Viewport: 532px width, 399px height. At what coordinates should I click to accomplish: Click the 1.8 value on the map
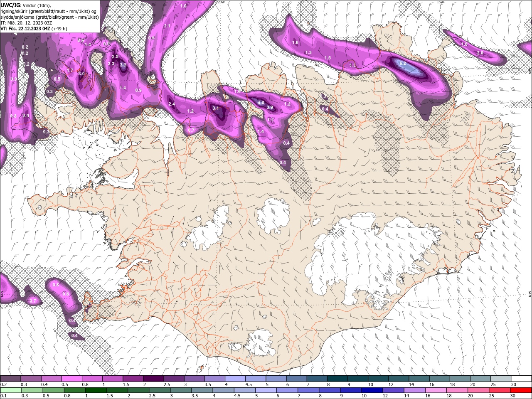[x=464, y=44]
